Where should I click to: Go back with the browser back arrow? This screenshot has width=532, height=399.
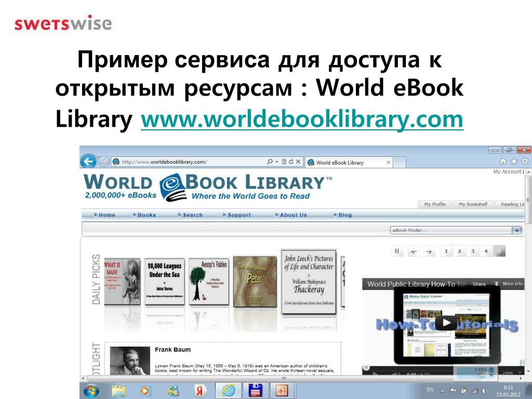tap(88, 162)
